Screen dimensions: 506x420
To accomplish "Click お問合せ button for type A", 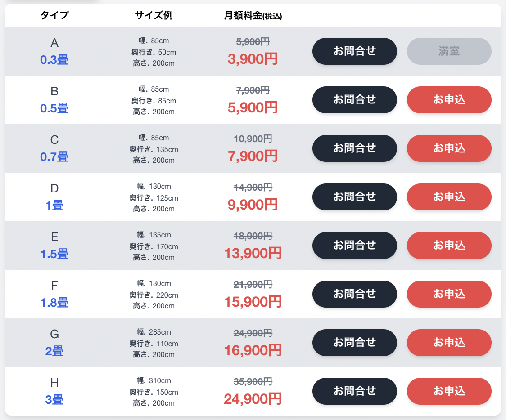I will pos(355,51).
